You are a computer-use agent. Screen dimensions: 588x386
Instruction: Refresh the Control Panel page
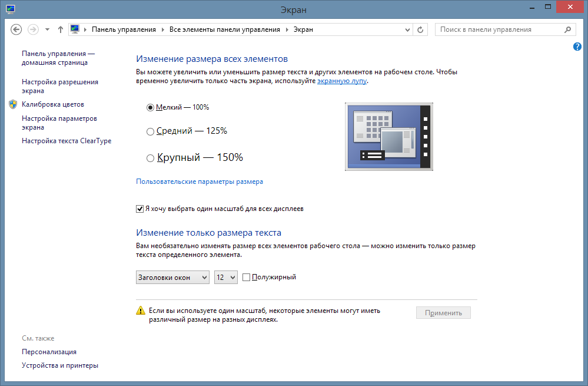pos(420,29)
